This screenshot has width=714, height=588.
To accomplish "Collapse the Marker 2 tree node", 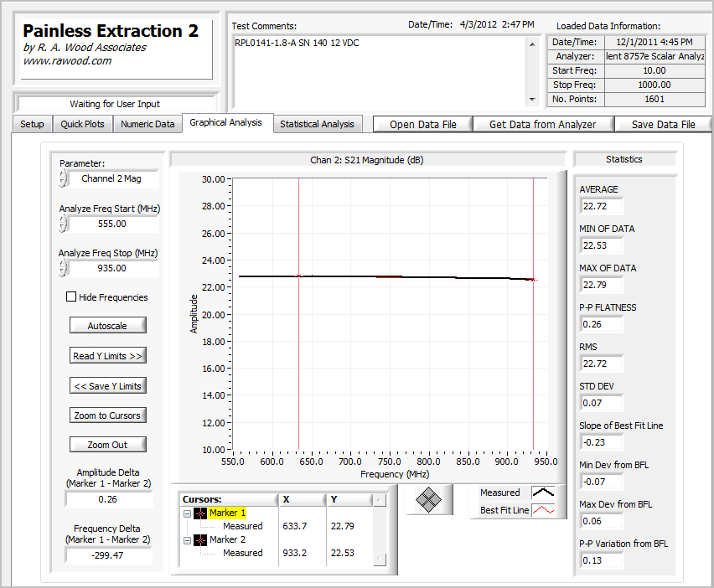I will 187,540.
